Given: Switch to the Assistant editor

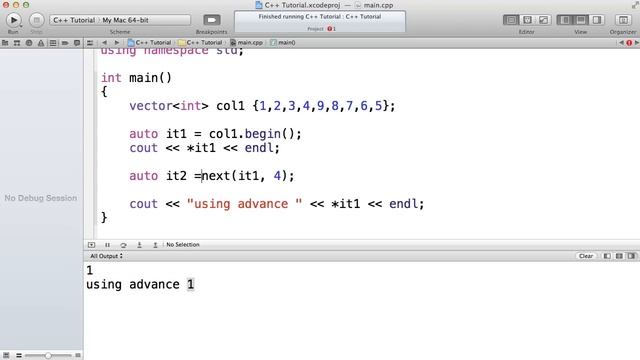Looking at the screenshot, I should pos(527,20).
